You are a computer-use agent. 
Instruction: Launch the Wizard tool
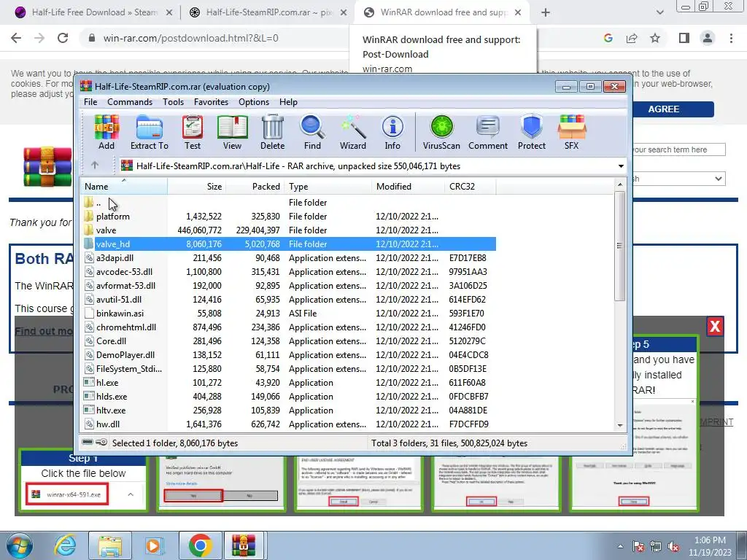point(353,133)
